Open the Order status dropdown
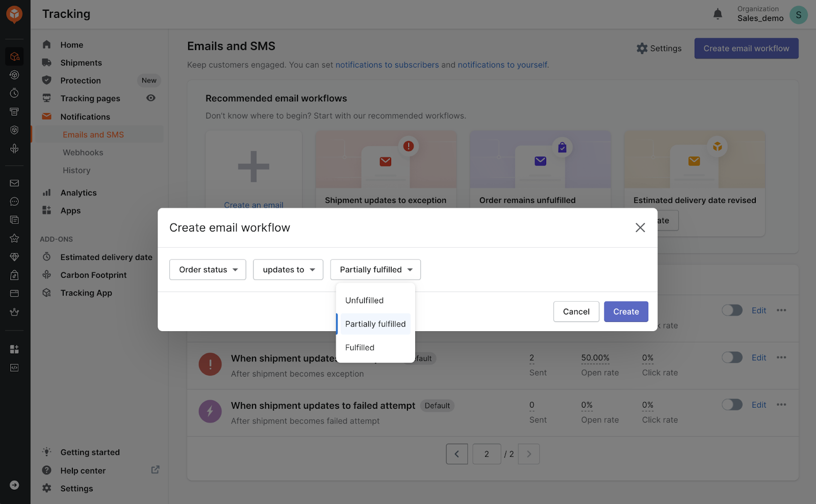Screen dimensions: 816x504 (x=208, y=270)
